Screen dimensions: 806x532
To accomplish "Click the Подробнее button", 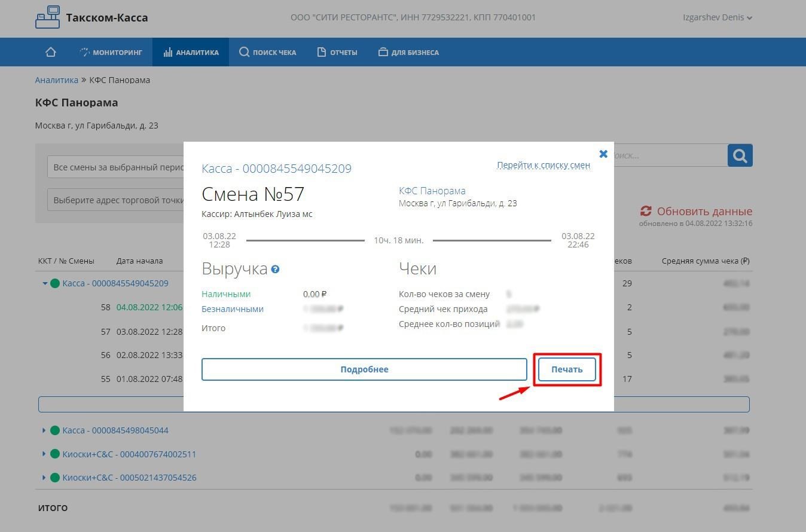I will 364,369.
